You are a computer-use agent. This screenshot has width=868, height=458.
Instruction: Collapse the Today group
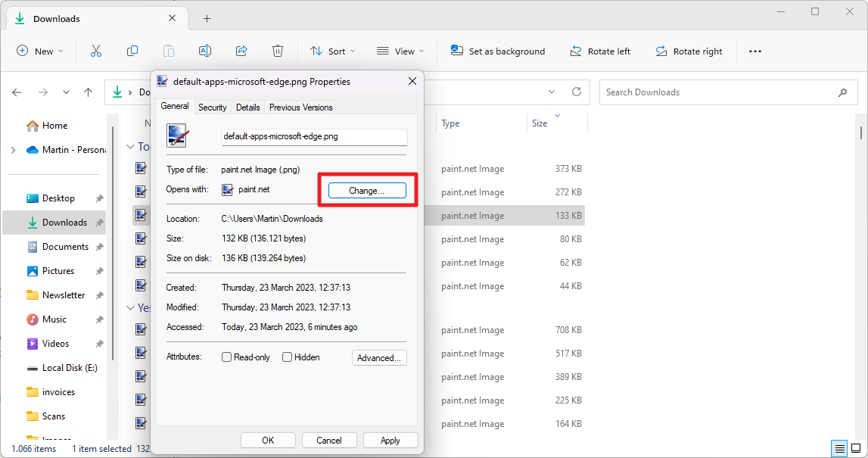point(129,146)
